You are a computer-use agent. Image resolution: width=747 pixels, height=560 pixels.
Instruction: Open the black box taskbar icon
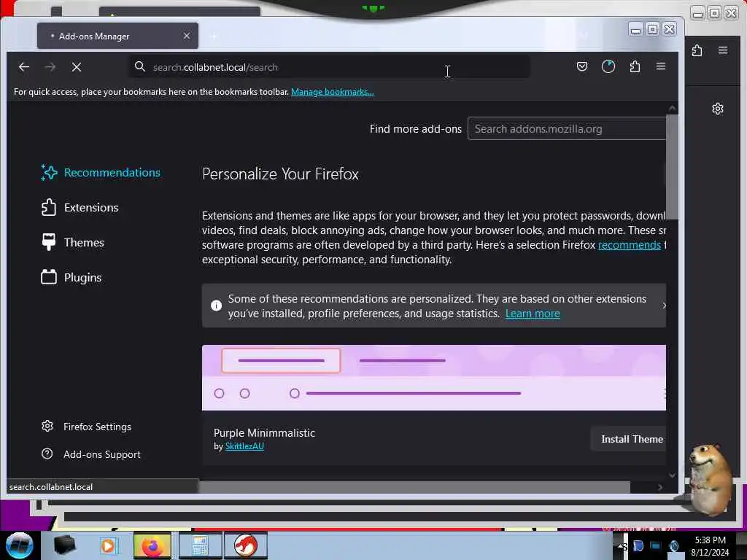coord(64,545)
